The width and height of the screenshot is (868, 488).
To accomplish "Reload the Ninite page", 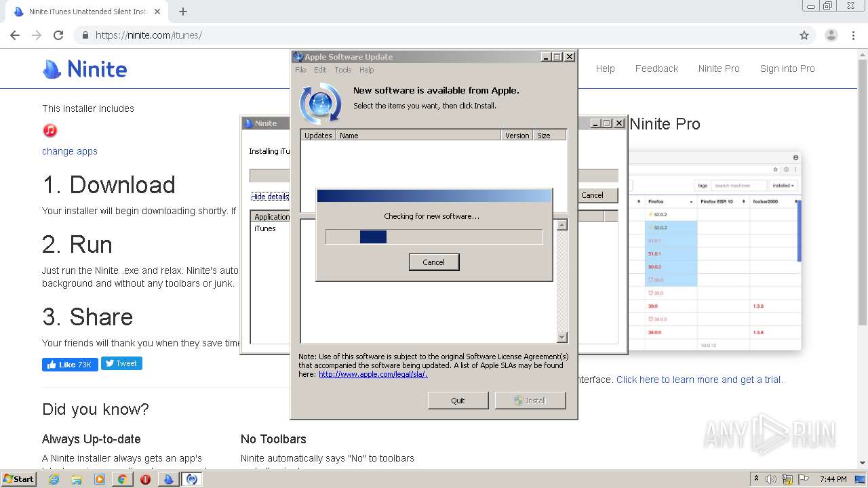I will click(x=58, y=35).
